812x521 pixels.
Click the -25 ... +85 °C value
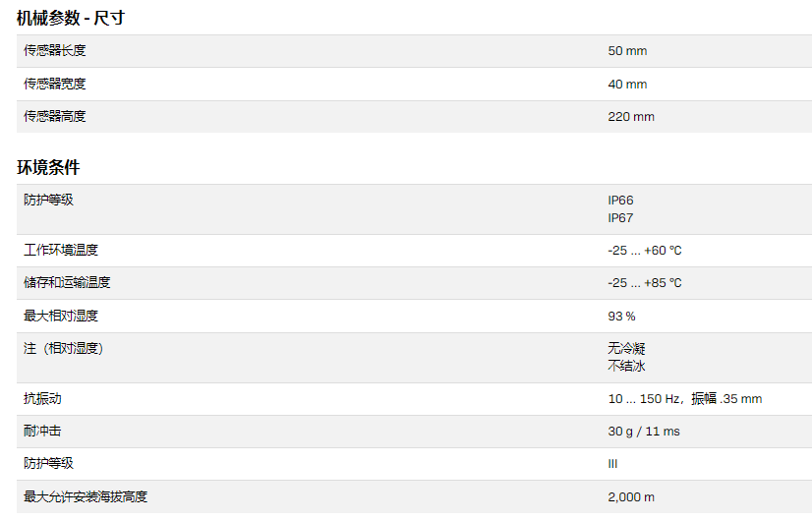645,283
